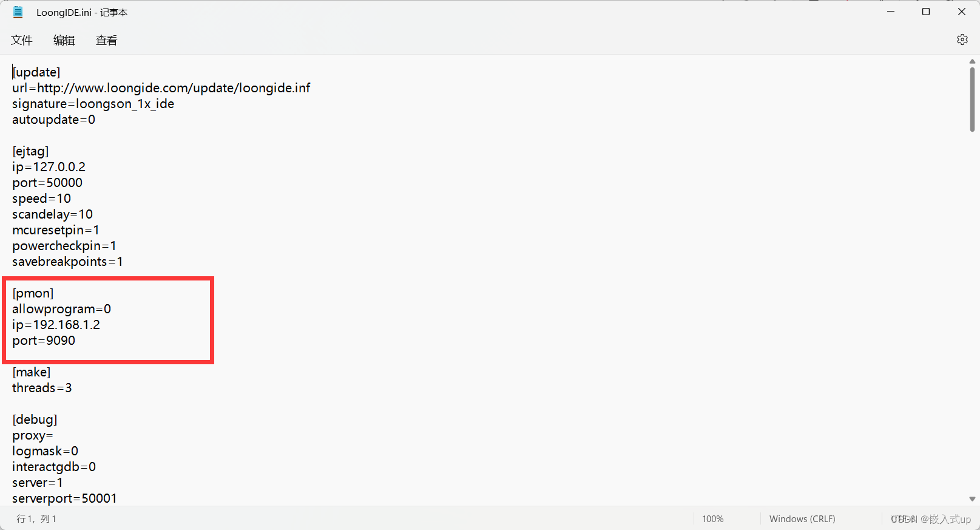Click the serverport=50001 line
This screenshot has height=530, width=980.
(x=64, y=498)
